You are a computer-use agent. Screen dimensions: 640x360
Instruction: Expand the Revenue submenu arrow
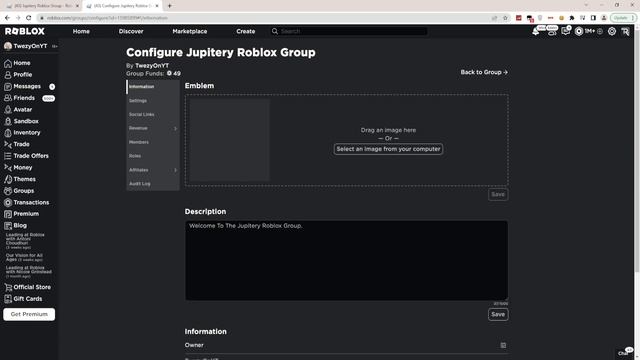point(176,129)
